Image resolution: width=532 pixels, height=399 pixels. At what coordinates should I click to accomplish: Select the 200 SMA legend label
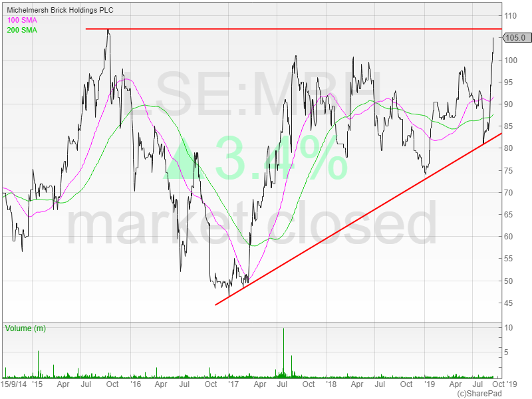[22, 30]
